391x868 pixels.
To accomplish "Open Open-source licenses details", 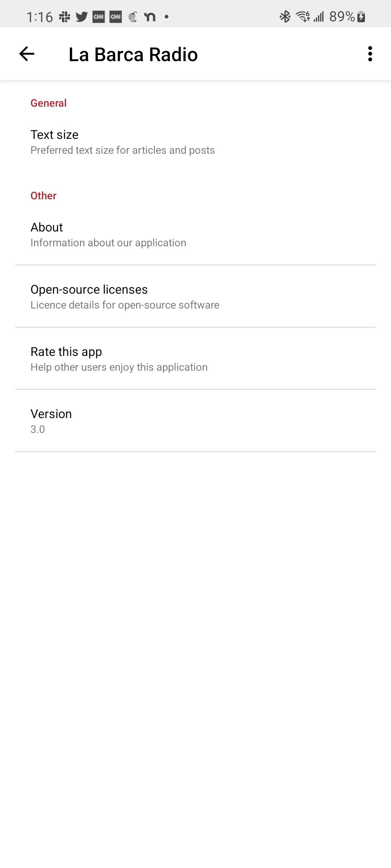I will [x=195, y=297].
